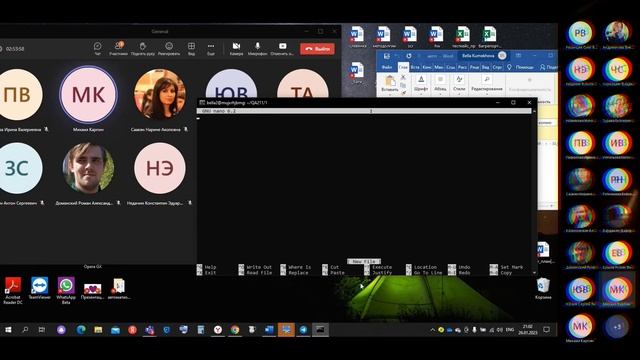Switch to the Рецензирование tab in Word

point(474,67)
